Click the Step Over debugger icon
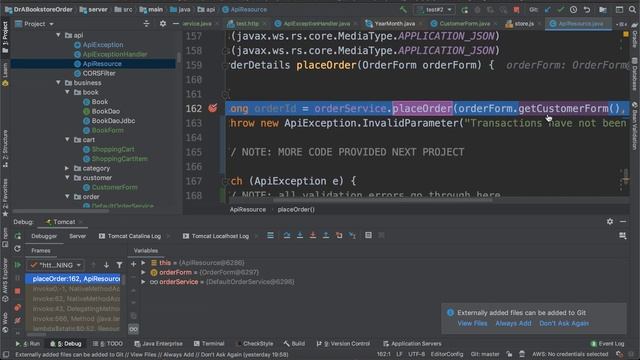Viewport: 640px width, 360px height. click(287, 236)
